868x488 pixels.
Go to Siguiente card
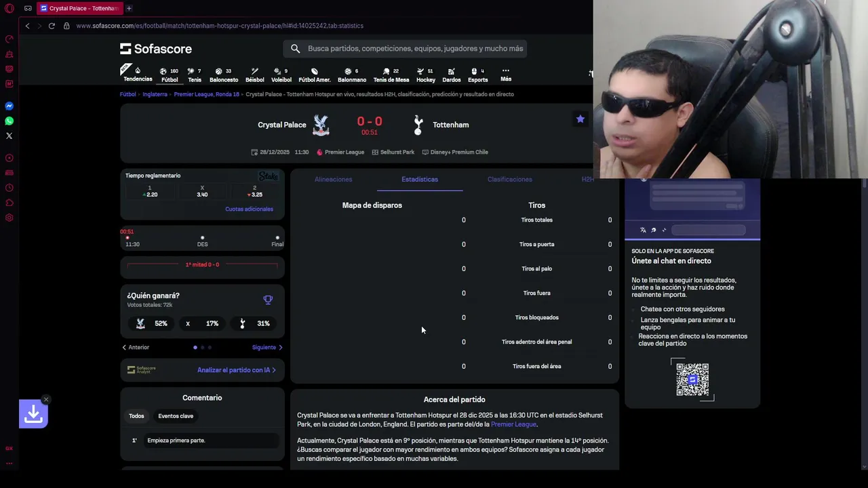267,347
